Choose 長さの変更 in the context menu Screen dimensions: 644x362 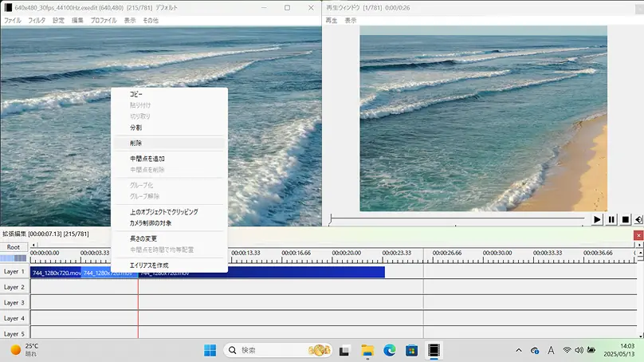point(143,238)
